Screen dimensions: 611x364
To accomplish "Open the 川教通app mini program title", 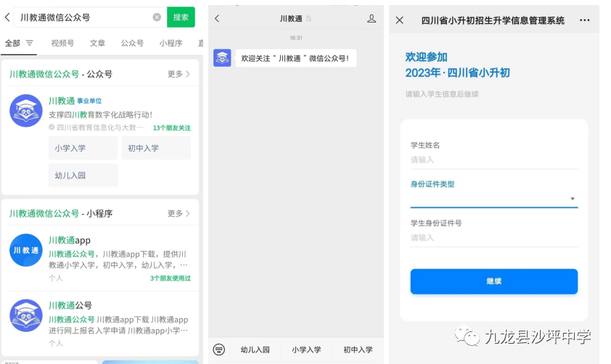I will click(x=70, y=240).
